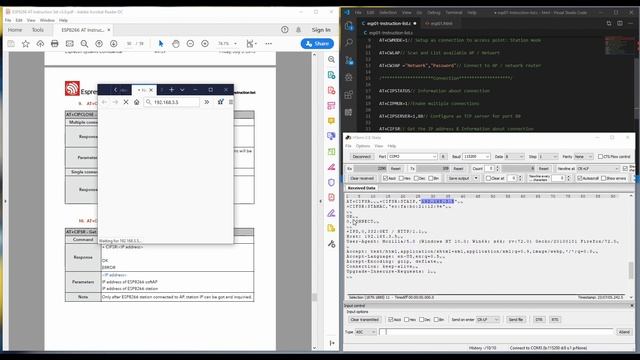Click the HTerm command input field

coord(496,332)
